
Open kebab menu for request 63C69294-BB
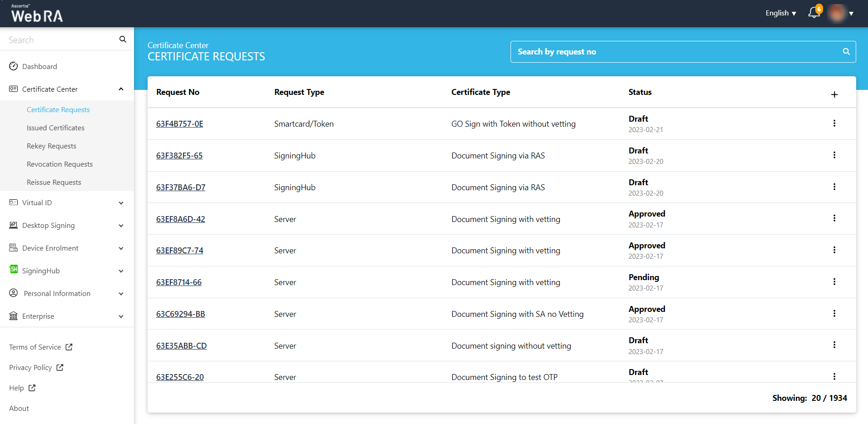[x=834, y=314]
